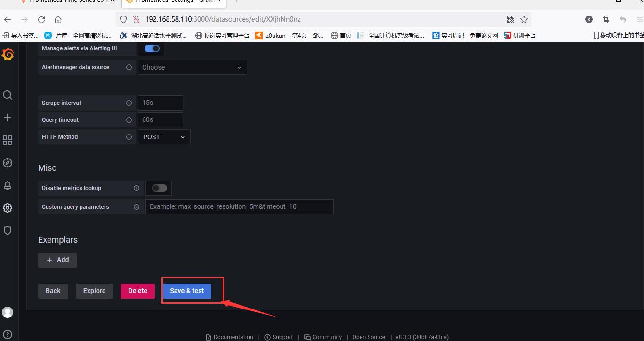Image resolution: width=644 pixels, height=341 pixels.
Task: Click the Query timeout input field
Action: pyautogui.click(x=160, y=120)
